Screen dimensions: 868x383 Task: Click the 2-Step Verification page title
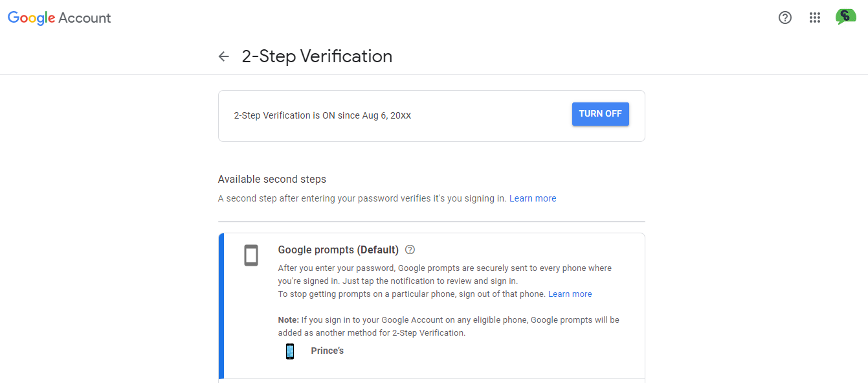pyautogui.click(x=317, y=56)
